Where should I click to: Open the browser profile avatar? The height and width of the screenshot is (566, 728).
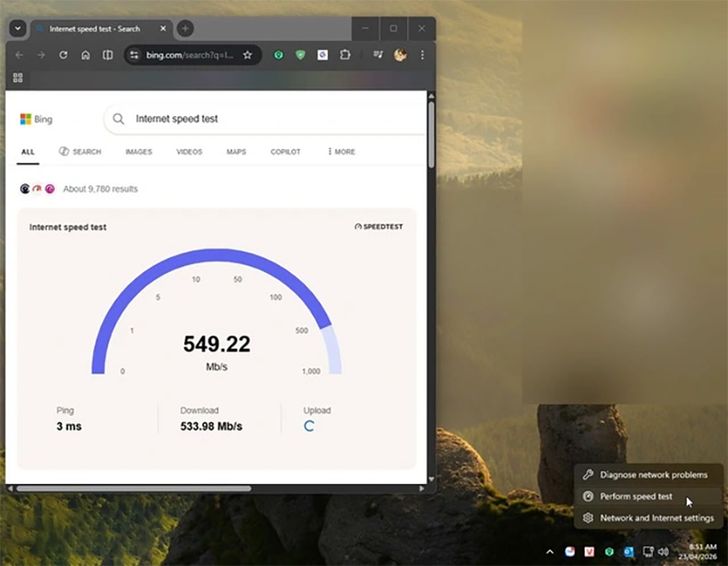point(399,55)
